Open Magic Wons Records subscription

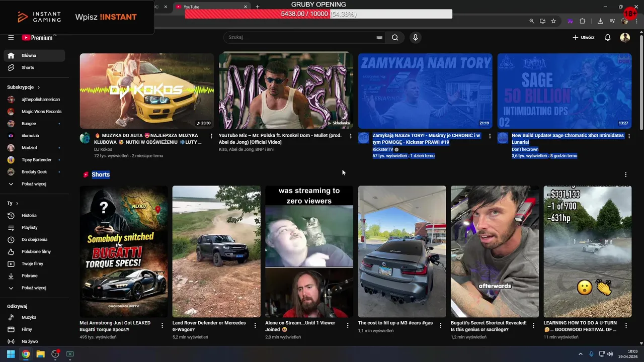[34, 112]
